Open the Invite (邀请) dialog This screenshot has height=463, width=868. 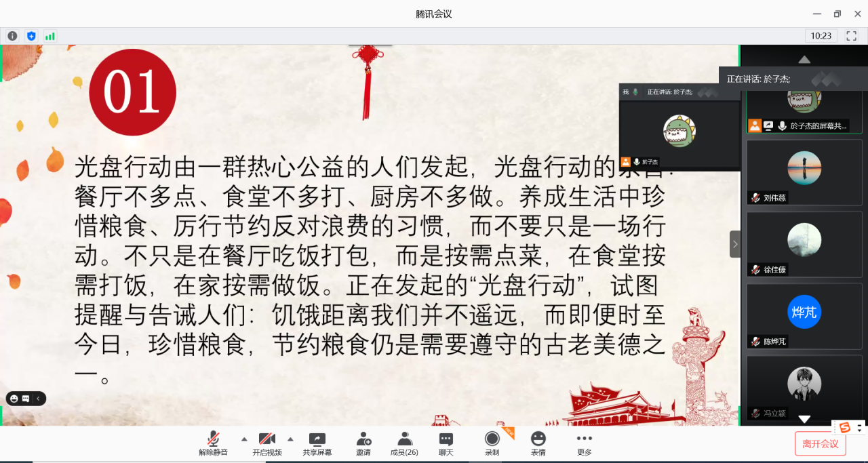point(363,444)
